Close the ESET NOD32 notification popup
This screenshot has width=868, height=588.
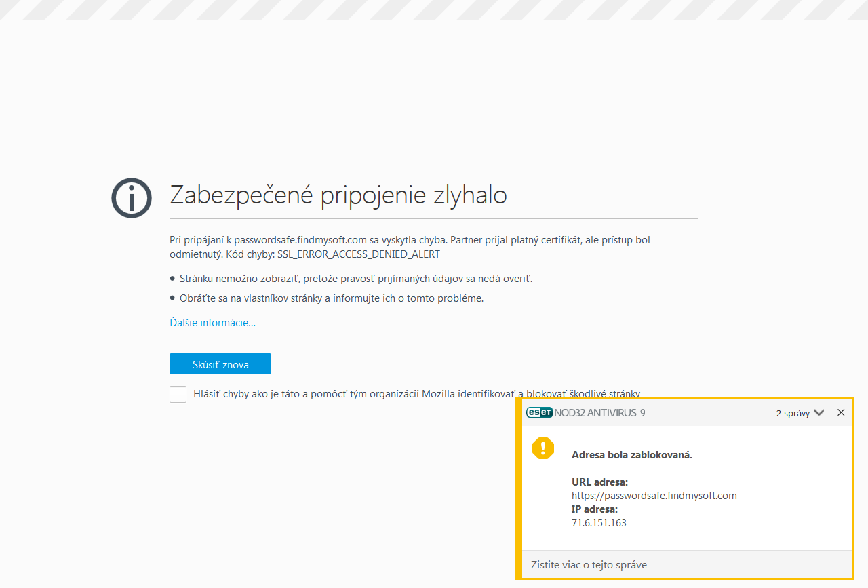coord(841,412)
